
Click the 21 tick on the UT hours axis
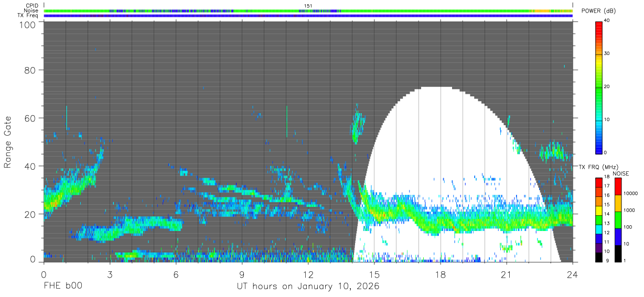click(x=506, y=274)
